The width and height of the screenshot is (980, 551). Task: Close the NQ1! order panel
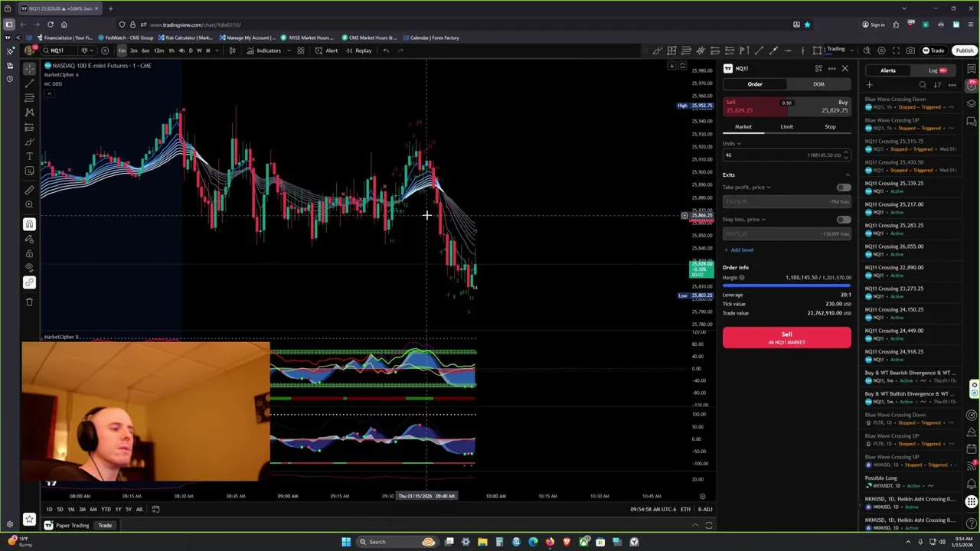844,69
